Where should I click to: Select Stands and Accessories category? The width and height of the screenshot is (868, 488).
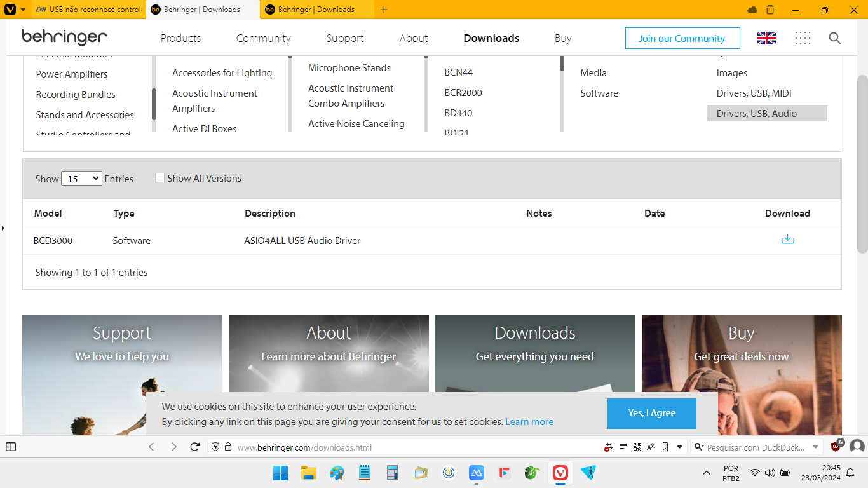pos(85,114)
